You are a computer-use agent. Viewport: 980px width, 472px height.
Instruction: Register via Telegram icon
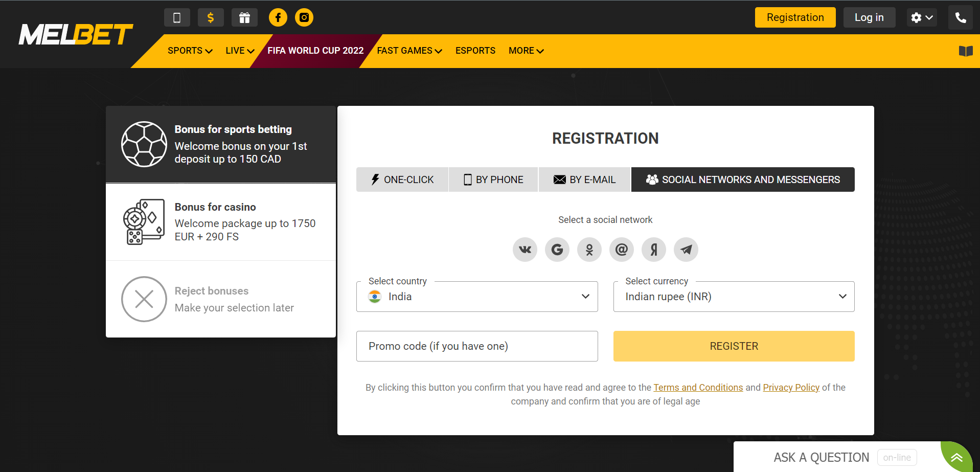click(x=686, y=250)
